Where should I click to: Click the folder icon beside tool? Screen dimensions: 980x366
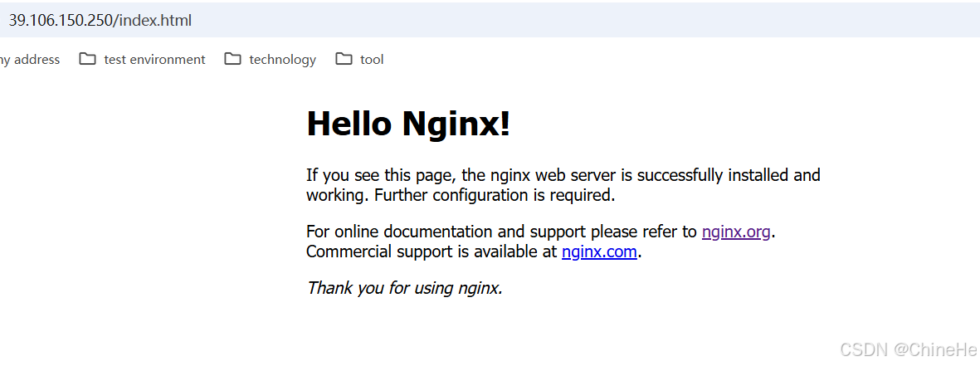click(x=344, y=59)
